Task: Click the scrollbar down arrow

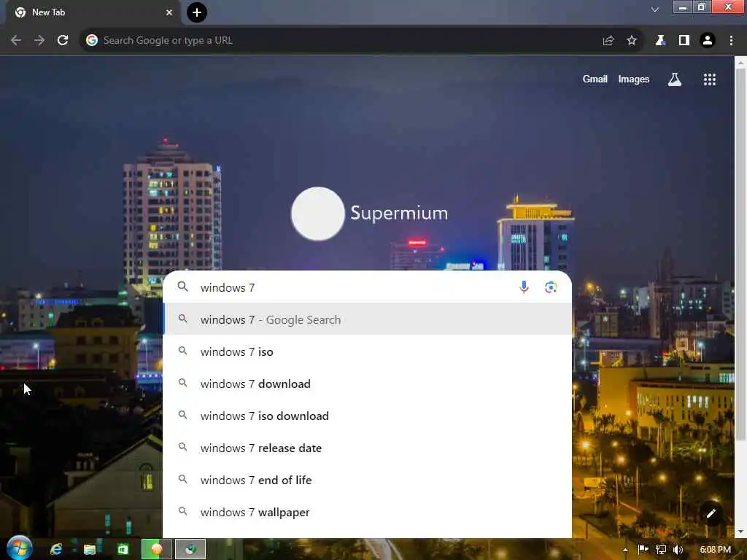Action: [x=740, y=532]
